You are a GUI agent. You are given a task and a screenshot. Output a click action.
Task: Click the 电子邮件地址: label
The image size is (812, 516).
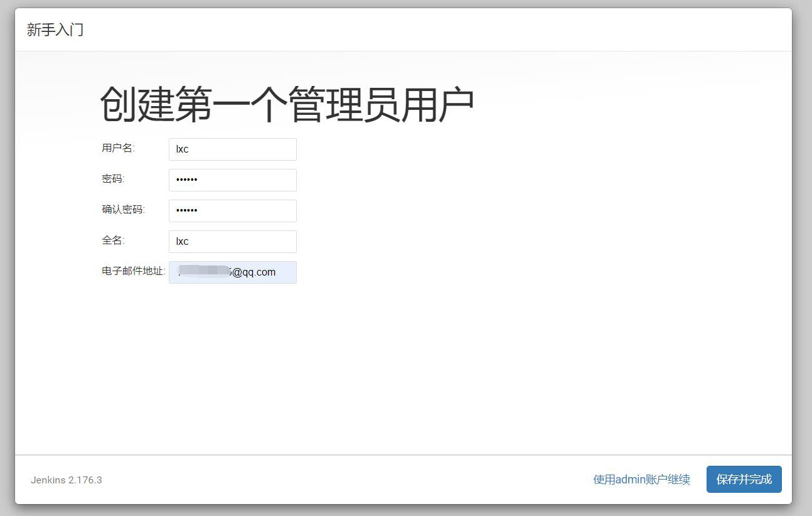[x=134, y=271]
